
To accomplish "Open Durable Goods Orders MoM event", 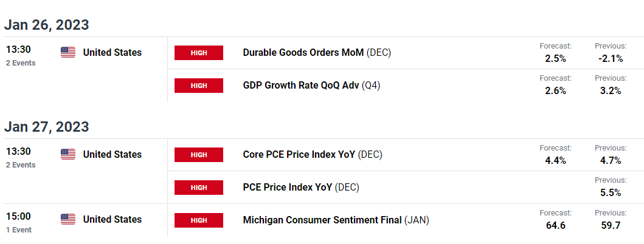I will (x=317, y=53).
